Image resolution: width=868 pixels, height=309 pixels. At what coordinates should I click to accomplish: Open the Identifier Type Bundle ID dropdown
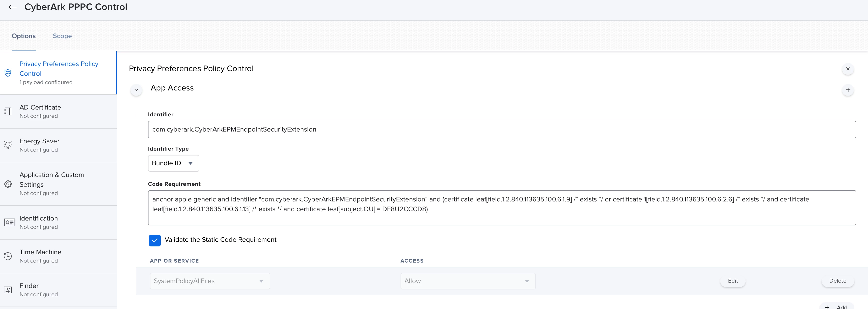(x=173, y=163)
